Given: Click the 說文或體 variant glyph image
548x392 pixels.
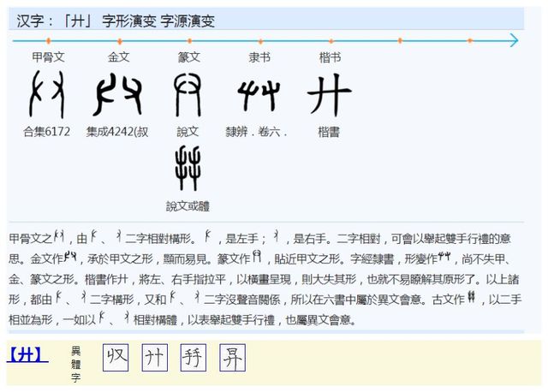Looking at the screenshot, I should point(188,168).
